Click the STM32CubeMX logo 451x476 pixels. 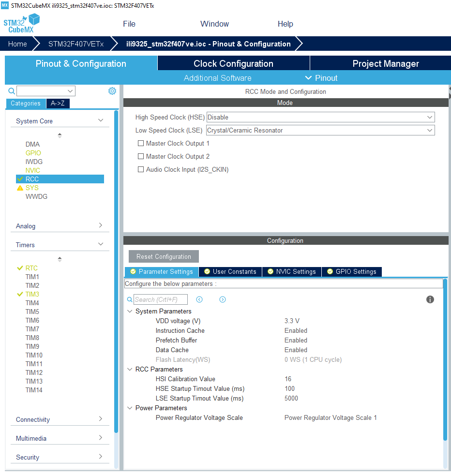pos(22,23)
